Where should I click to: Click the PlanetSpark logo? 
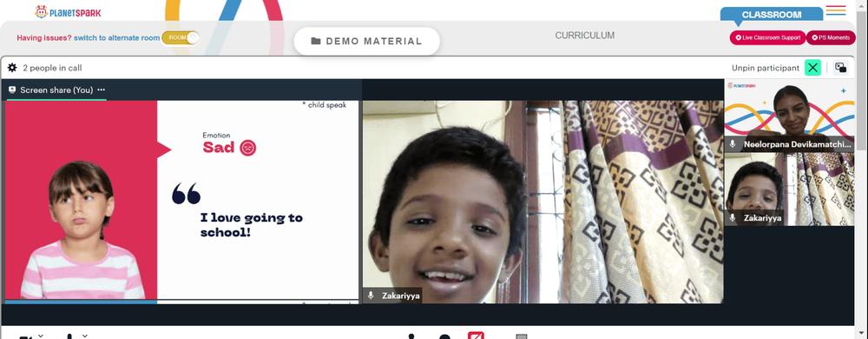coord(68,11)
